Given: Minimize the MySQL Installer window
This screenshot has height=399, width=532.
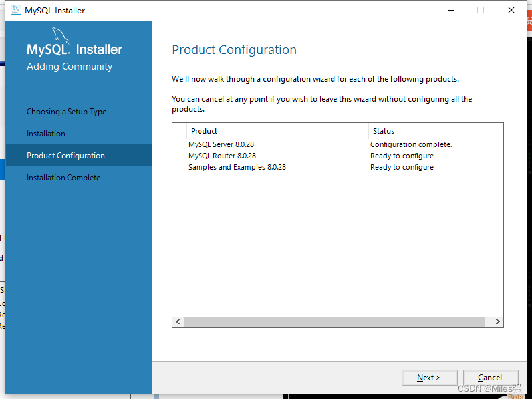Looking at the screenshot, I should pos(451,10).
